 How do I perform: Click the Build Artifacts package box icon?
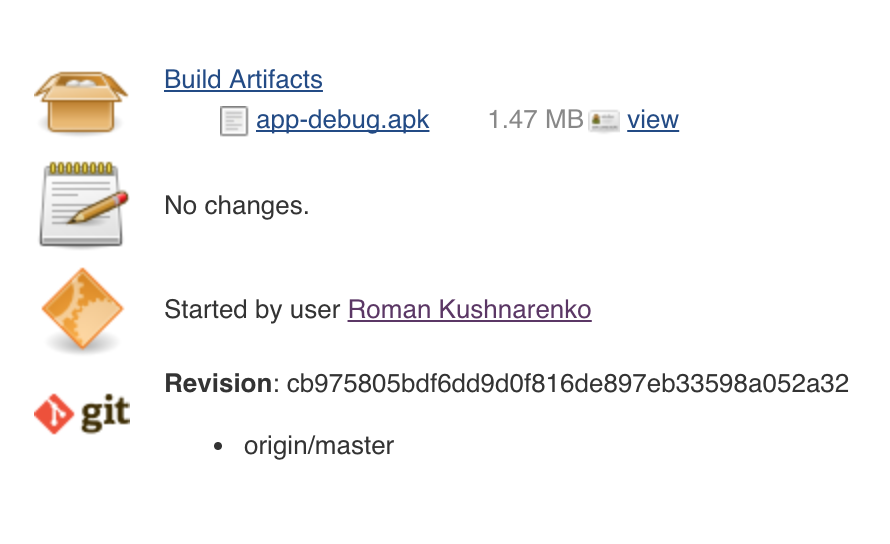[82, 100]
